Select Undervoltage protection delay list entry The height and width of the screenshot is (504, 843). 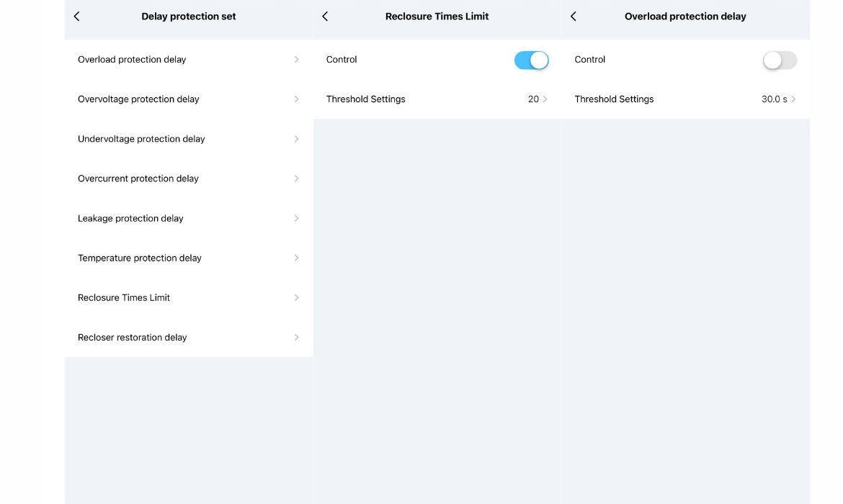[x=189, y=139]
